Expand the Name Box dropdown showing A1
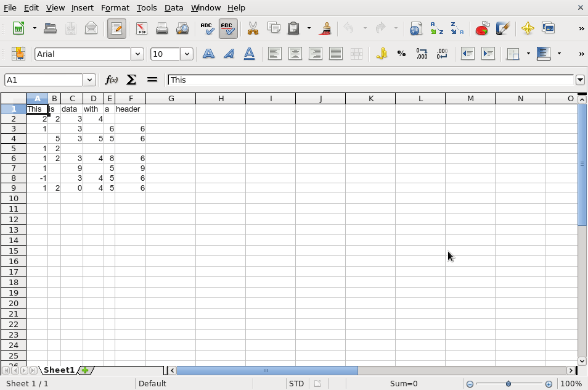The width and height of the screenshot is (588, 390). [x=90, y=80]
